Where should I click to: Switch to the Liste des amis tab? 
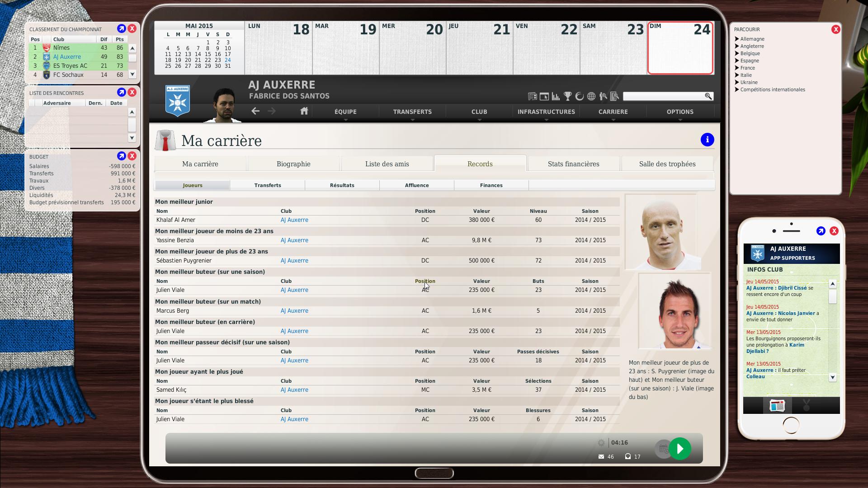387,164
